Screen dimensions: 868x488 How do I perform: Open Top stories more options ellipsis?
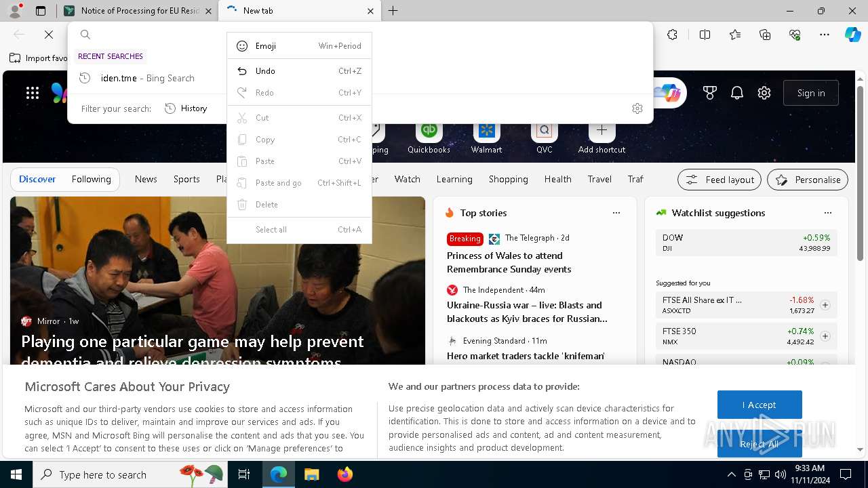(x=616, y=213)
